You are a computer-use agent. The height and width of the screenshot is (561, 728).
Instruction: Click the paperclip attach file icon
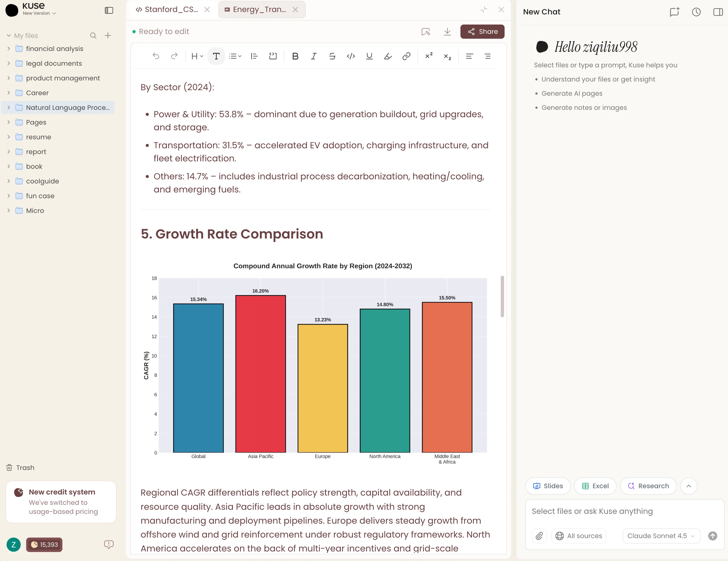[539, 536]
